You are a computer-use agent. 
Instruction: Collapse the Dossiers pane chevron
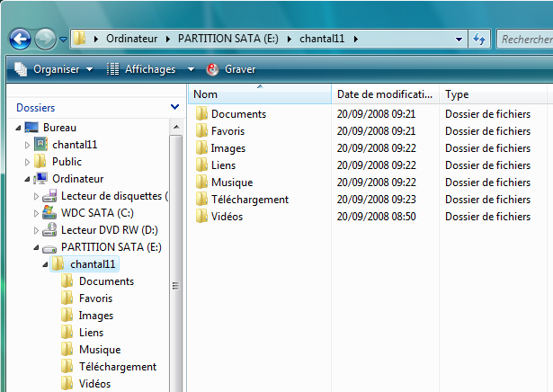[174, 107]
